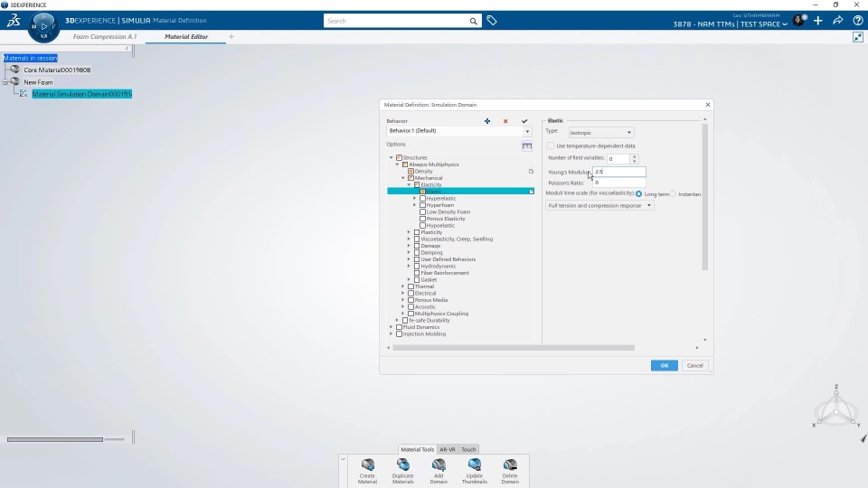Open Full tension and compression response dropdown
868x488 pixels.
599,206
